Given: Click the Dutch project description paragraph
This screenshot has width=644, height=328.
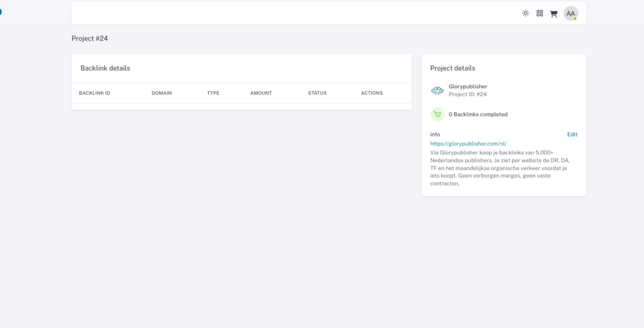Looking at the screenshot, I should coord(500,167).
